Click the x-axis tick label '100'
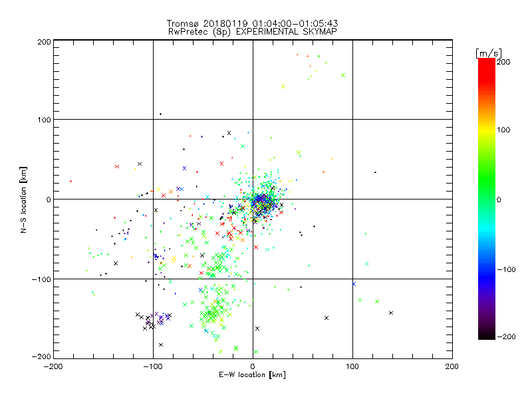The width and height of the screenshot is (532, 399). [352, 366]
